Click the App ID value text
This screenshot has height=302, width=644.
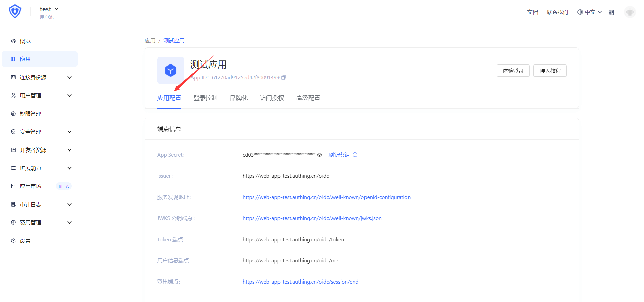pos(246,77)
